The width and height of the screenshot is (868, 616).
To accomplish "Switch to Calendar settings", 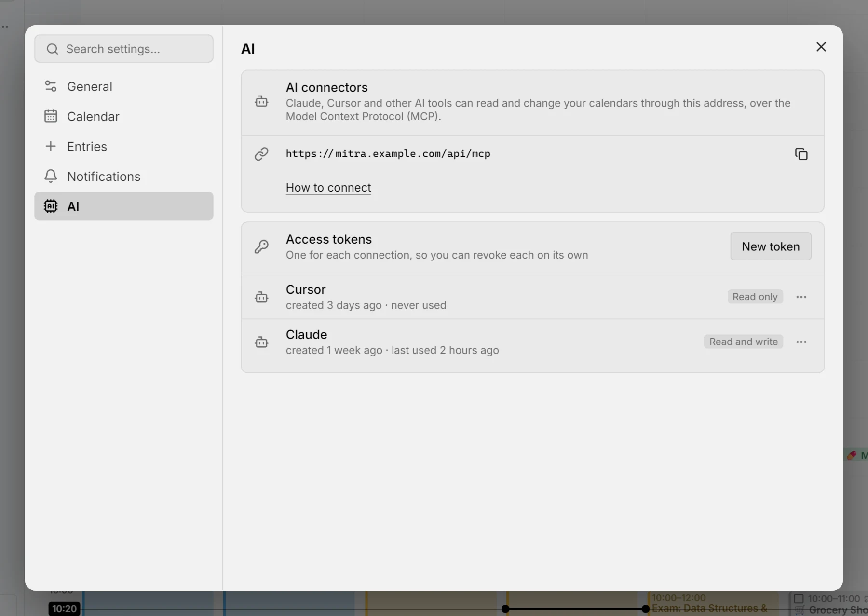I will tap(124, 116).
